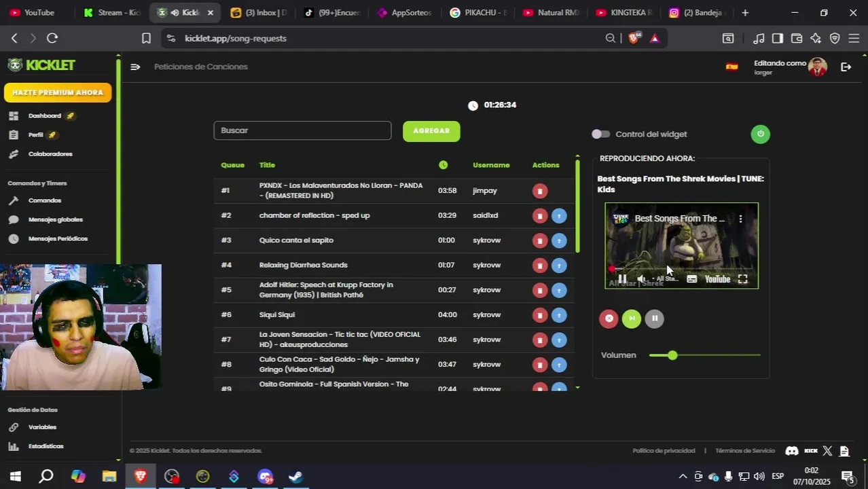This screenshot has height=489, width=868.
Task: Open the document icon in footer
Action: coord(844,451)
